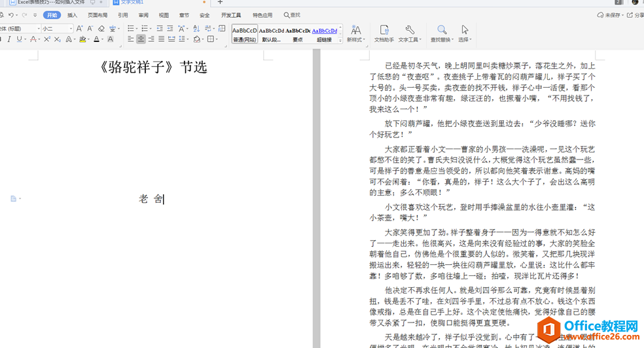Click the text effects outlined A icon
The height and width of the screenshot is (348, 644).
[69, 39]
